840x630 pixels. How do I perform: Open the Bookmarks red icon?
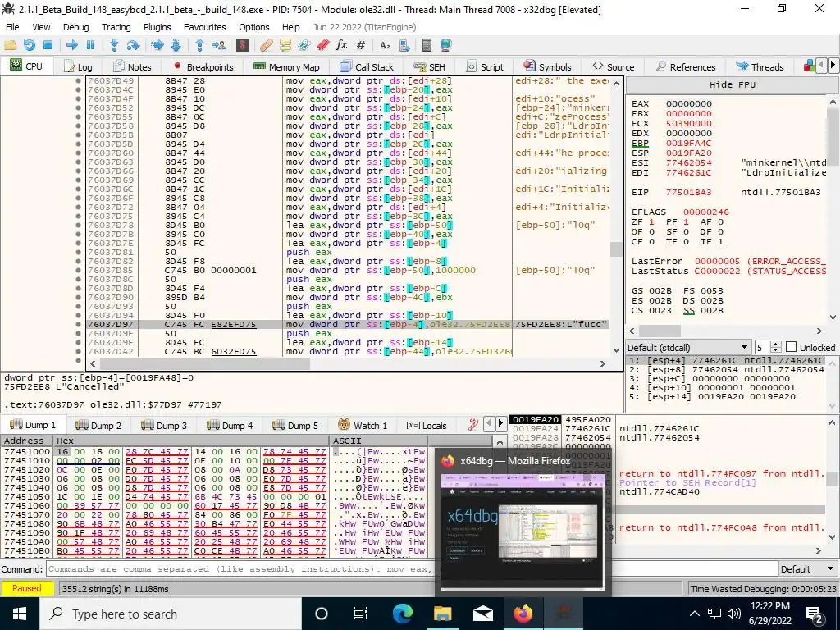pyautogui.click(x=322, y=46)
